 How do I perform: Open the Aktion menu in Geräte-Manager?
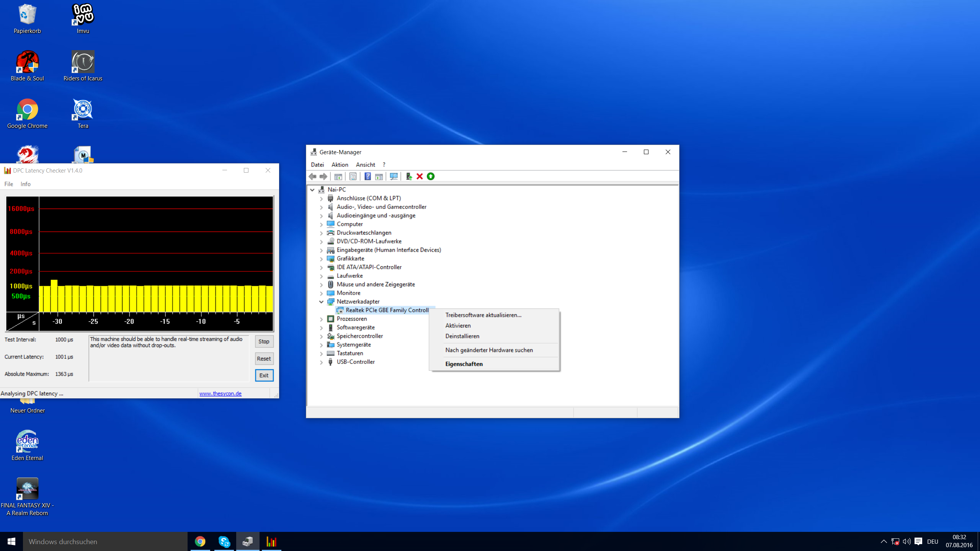click(340, 165)
